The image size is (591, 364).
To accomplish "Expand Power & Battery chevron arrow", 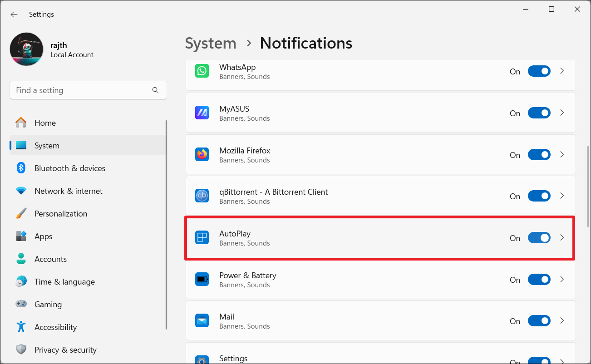I will click(562, 280).
